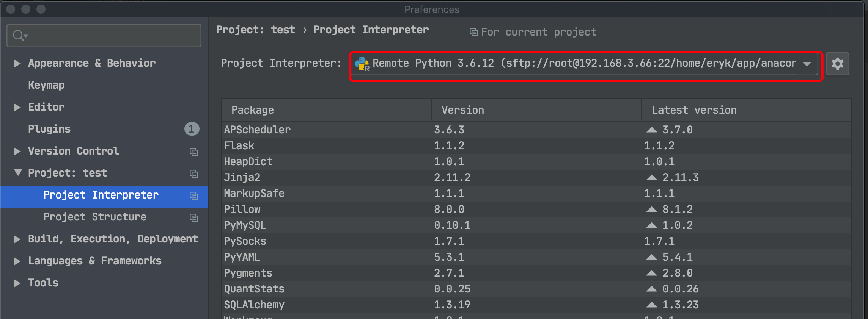Select the SQLAlchemy package row
This screenshot has height=319, width=868.
tap(536, 305)
